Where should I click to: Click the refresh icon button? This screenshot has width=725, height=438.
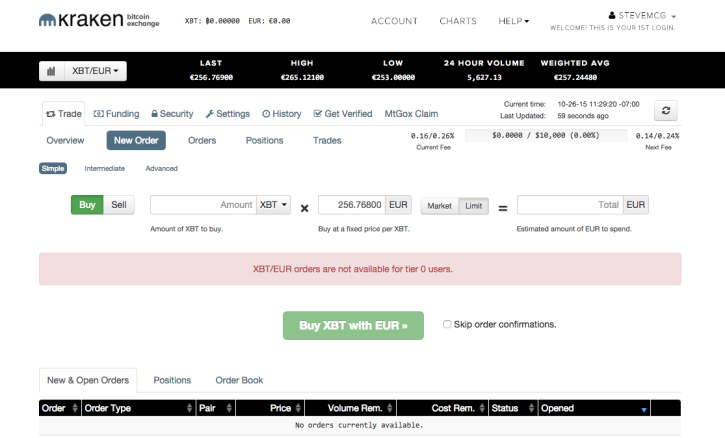tap(666, 111)
